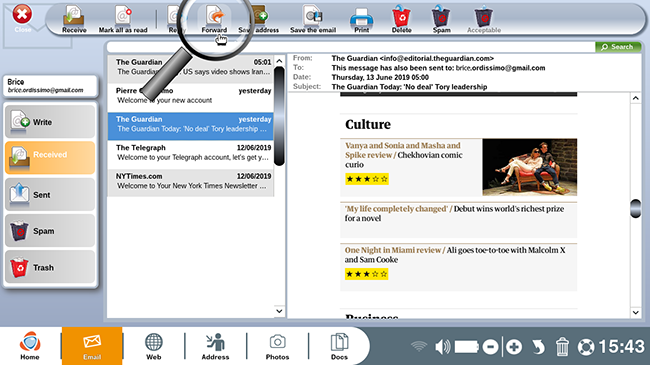Write a new email

pos(50,122)
